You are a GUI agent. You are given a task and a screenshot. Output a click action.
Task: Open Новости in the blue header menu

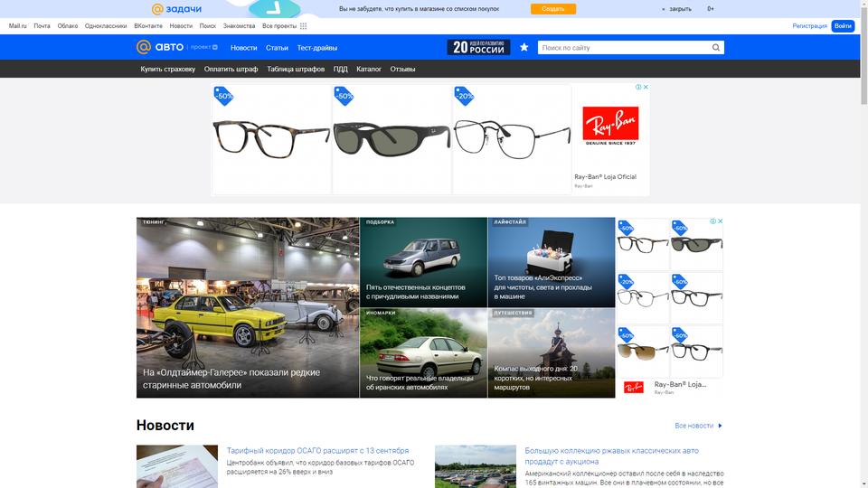[x=243, y=48]
